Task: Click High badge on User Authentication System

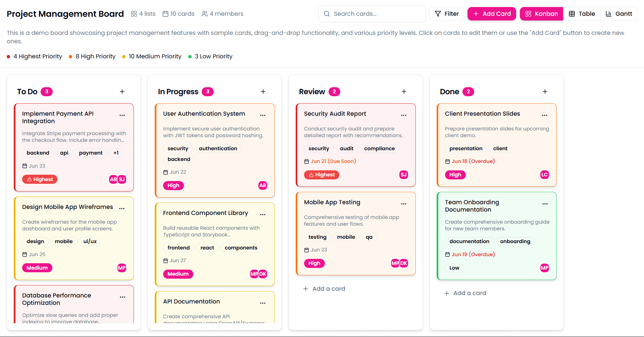Action: pos(174,185)
